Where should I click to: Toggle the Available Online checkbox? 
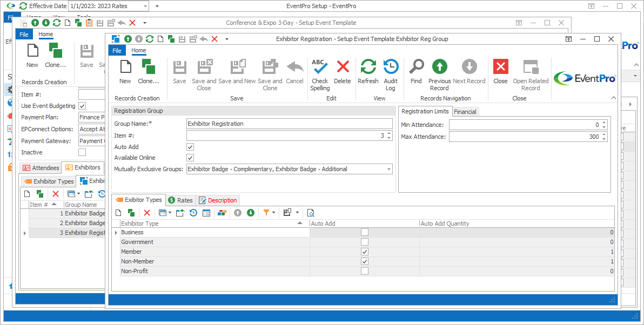click(x=190, y=158)
